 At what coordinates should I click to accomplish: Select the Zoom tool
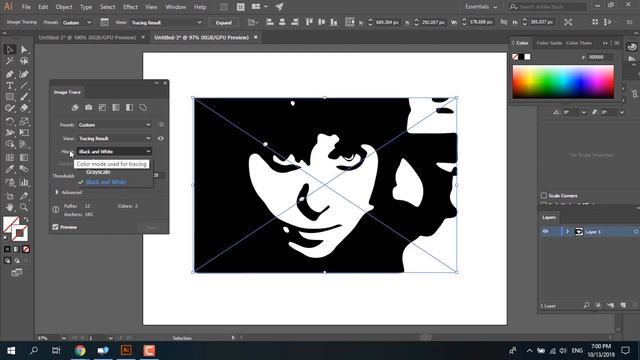point(24,207)
